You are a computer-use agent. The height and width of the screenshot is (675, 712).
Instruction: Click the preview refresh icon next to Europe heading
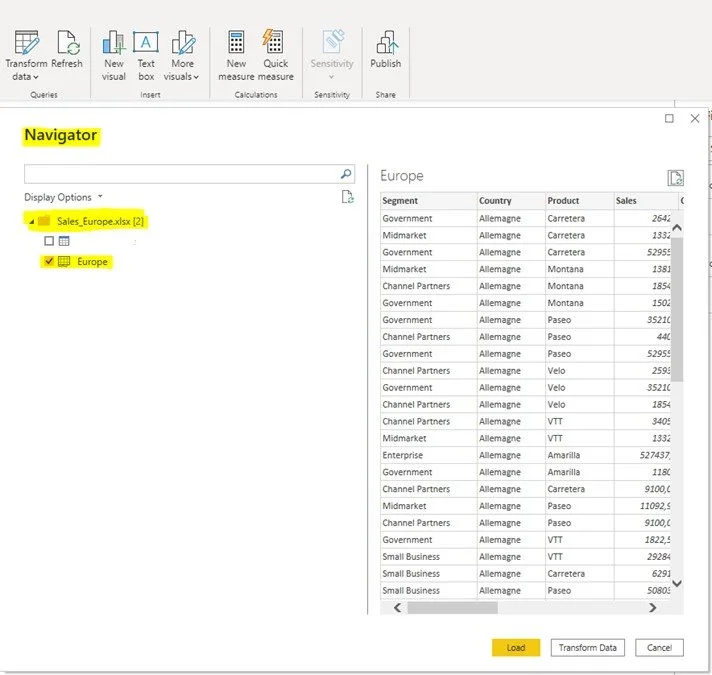(x=675, y=177)
